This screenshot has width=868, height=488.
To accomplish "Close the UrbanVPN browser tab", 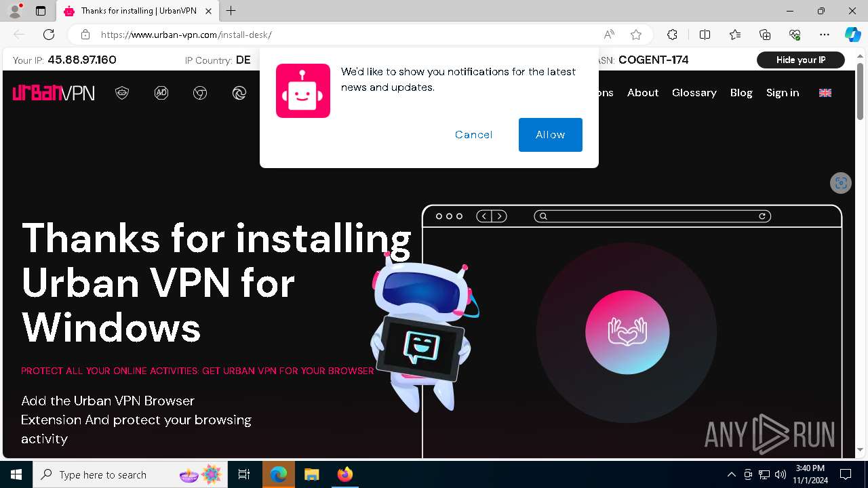I will click(x=208, y=11).
